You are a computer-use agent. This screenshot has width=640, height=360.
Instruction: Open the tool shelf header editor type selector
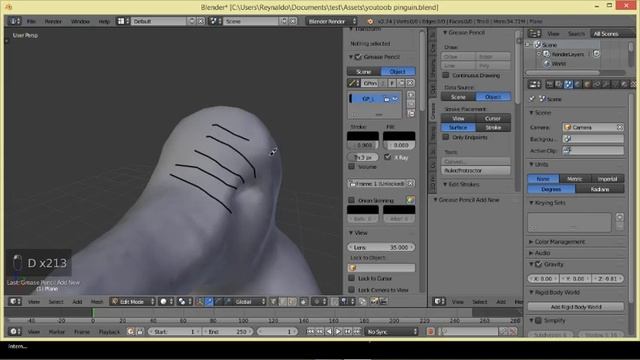tap(439, 301)
